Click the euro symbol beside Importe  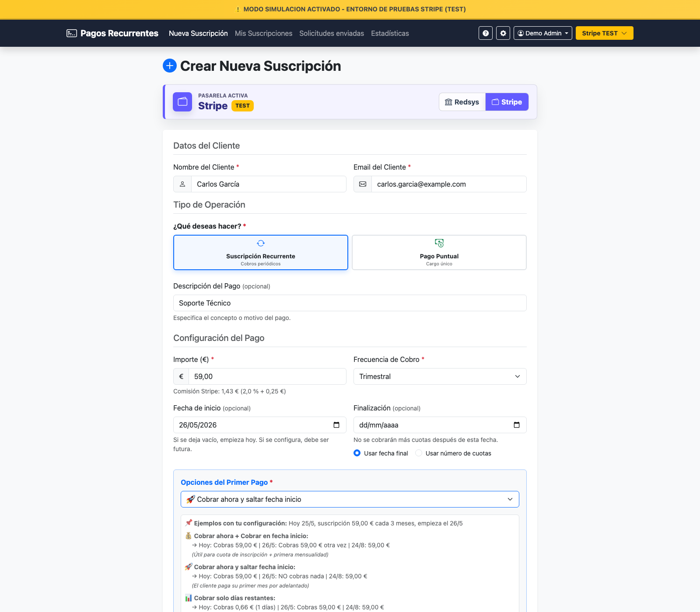tap(181, 376)
